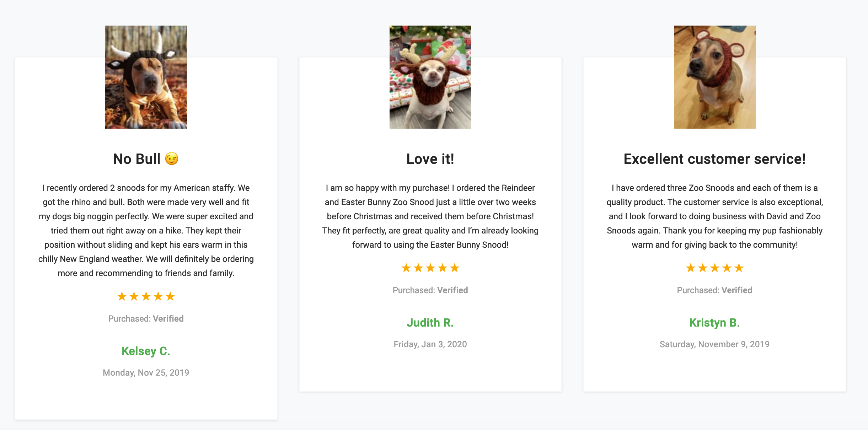Viewport: 868px width, 430px height.
Task: Click the star rating under Judith's review
Action: tap(430, 268)
